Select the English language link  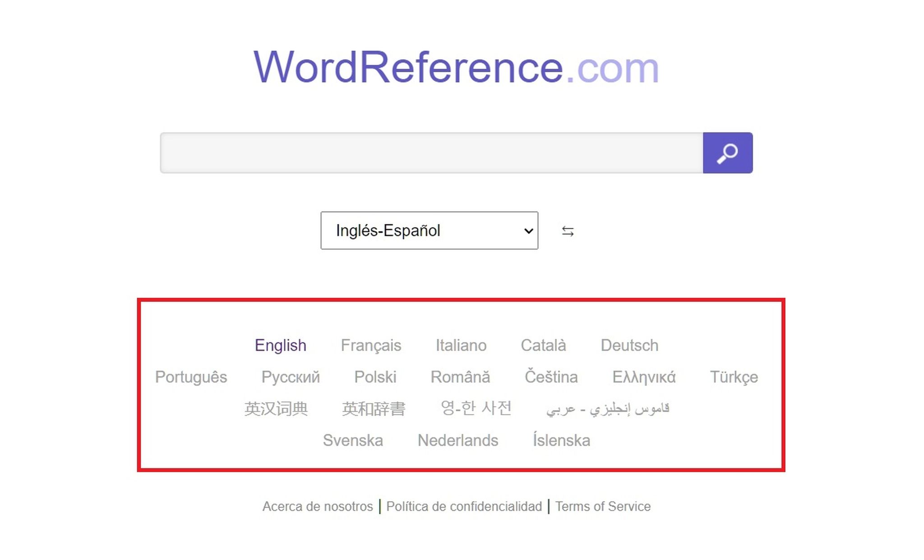280,345
